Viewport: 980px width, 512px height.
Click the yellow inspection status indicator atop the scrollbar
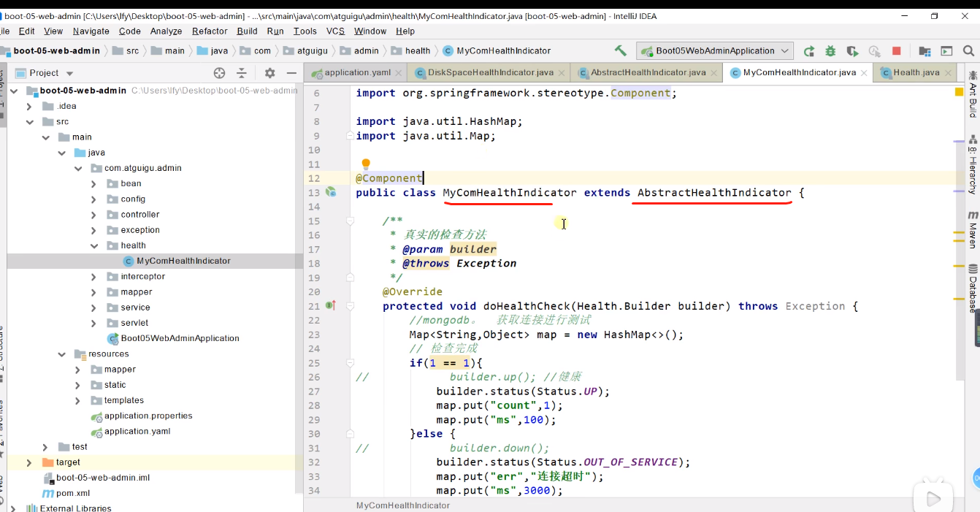(x=959, y=92)
